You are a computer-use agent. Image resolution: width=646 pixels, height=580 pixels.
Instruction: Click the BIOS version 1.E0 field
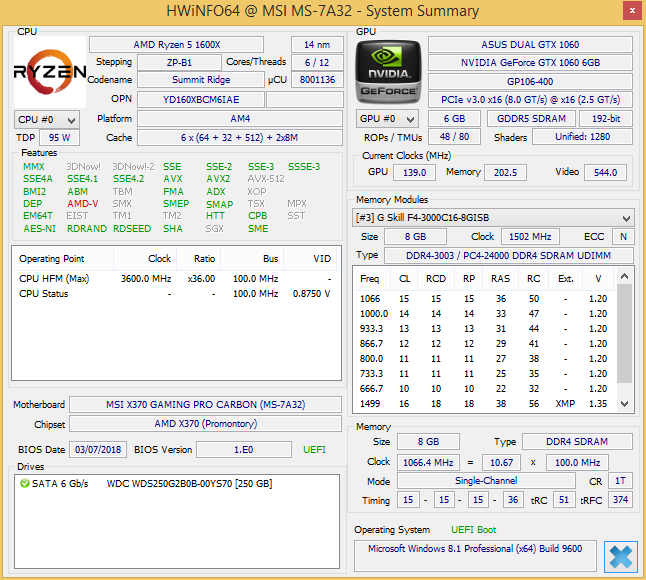(x=243, y=449)
